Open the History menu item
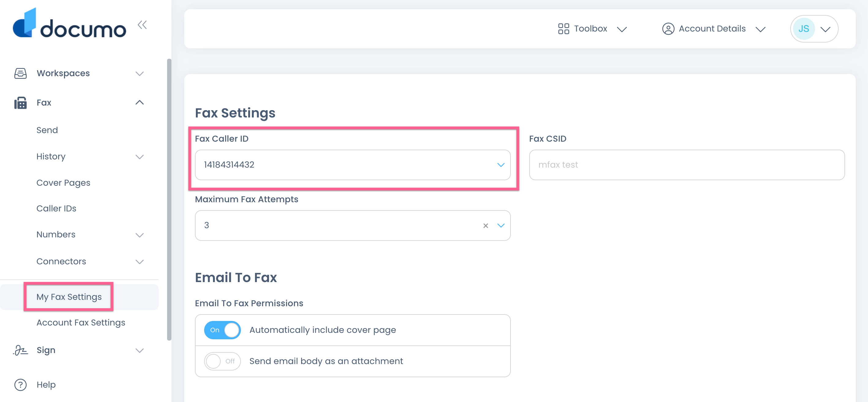Image resolution: width=868 pixels, height=402 pixels. (x=51, y=157)
